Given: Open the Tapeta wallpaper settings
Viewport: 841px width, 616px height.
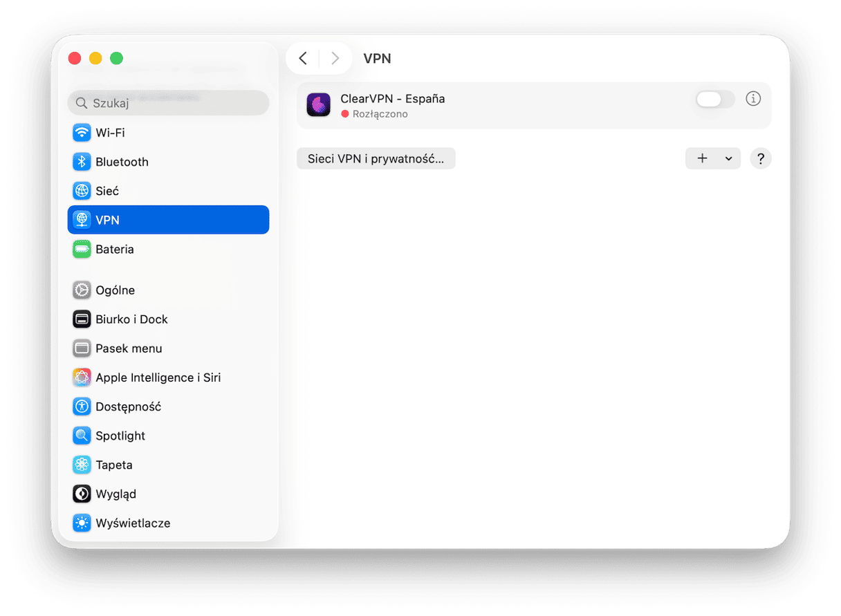Looking at the screenshot, I should coord(113,465).
